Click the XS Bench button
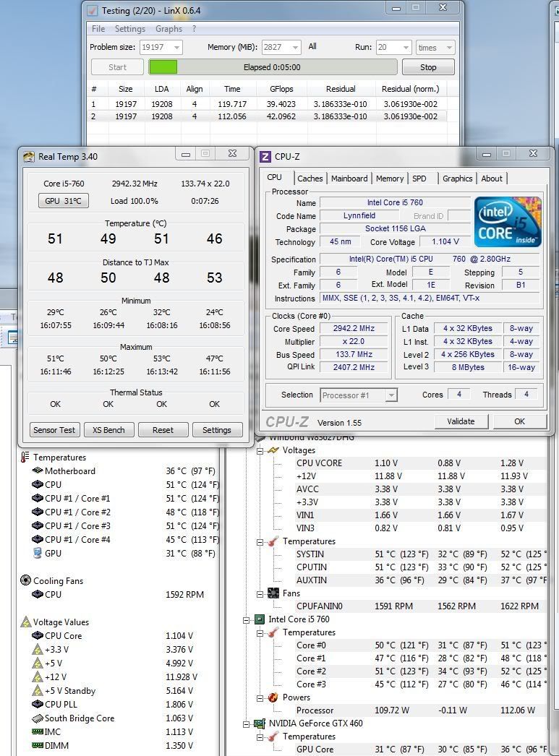559x756 pixels. (108, 429)
